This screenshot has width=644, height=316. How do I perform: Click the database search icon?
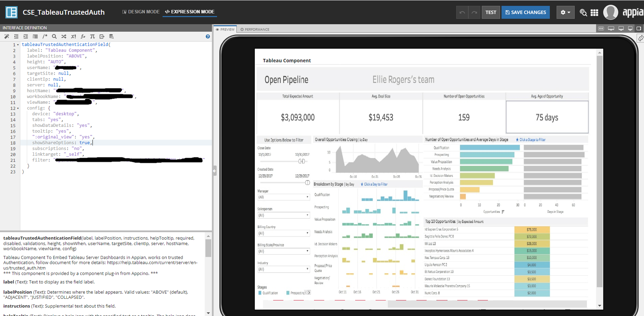(x=112, y=37)
